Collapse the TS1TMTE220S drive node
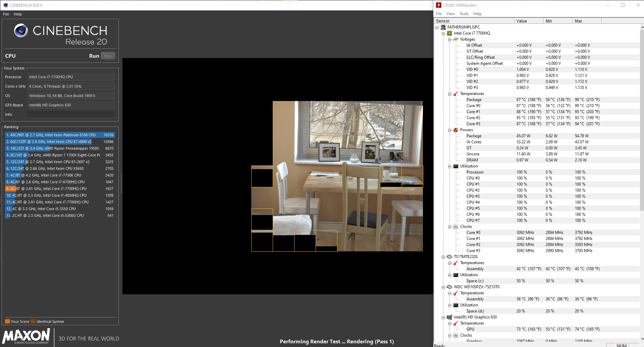This screenshot has width=644, height=347. coord(443,257)
